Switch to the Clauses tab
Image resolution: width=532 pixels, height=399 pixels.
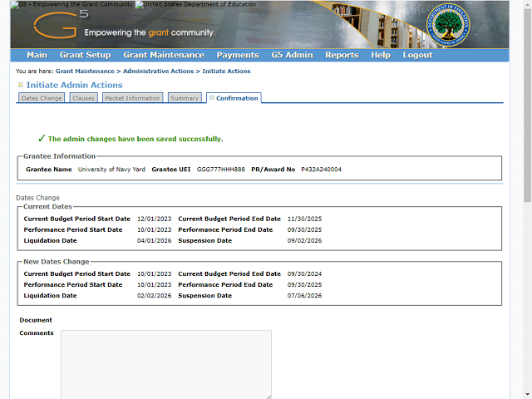tap(83, 98)
